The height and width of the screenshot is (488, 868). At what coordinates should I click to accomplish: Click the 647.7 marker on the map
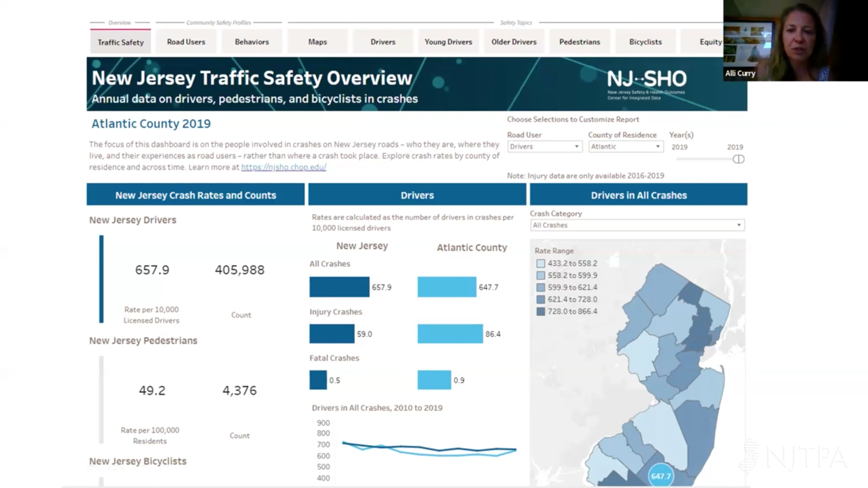pos(660,476)
